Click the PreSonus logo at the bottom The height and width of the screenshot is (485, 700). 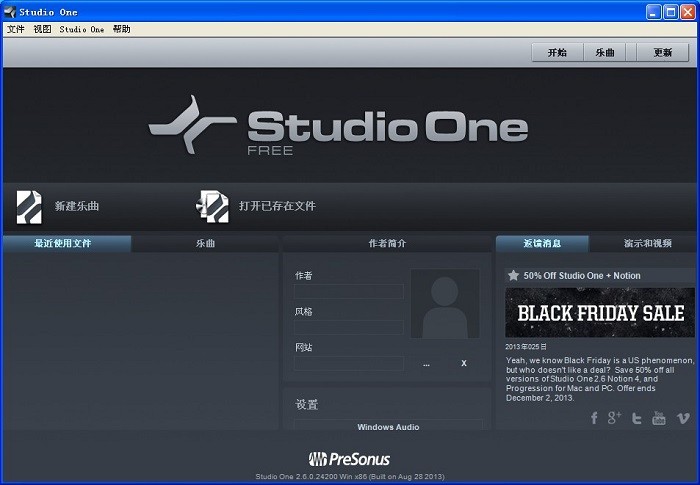click(349, 459)
